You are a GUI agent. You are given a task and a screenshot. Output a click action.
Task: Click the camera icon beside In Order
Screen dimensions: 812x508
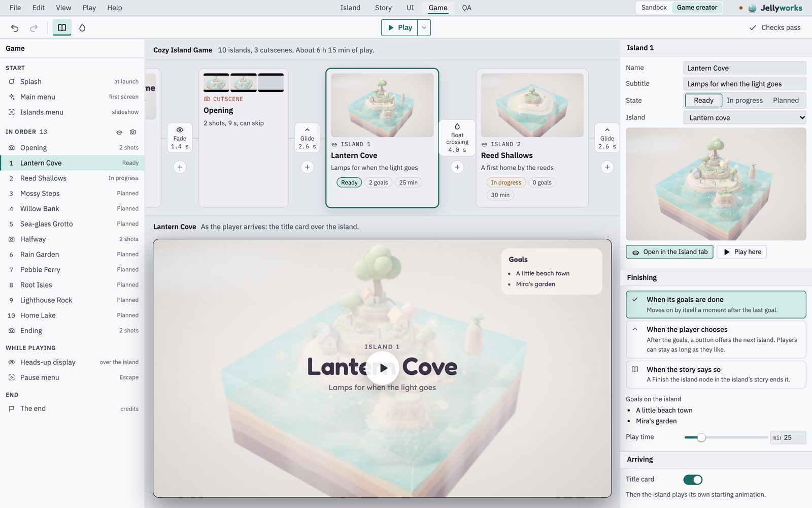(x=133, y=132)
